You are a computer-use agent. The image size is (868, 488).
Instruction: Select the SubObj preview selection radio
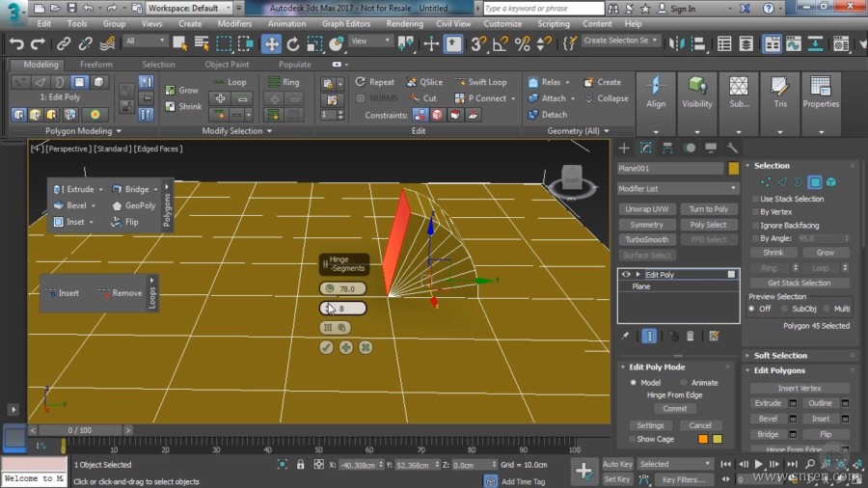783,309
